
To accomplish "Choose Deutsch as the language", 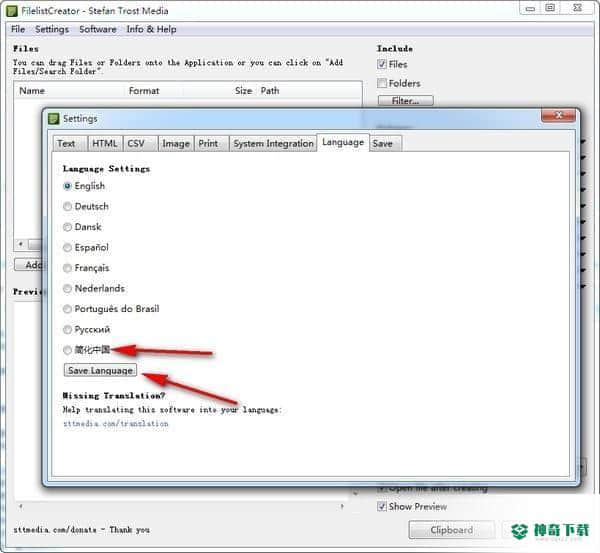I will coord(67,206).
